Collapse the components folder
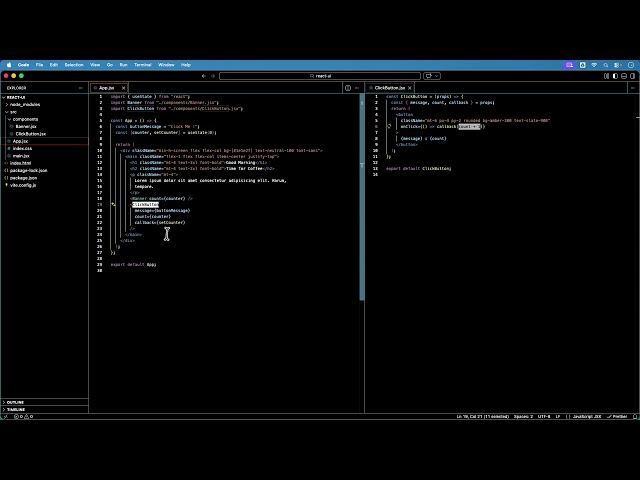The width and height of the screenshot is (640, 480). click(44, 119)
